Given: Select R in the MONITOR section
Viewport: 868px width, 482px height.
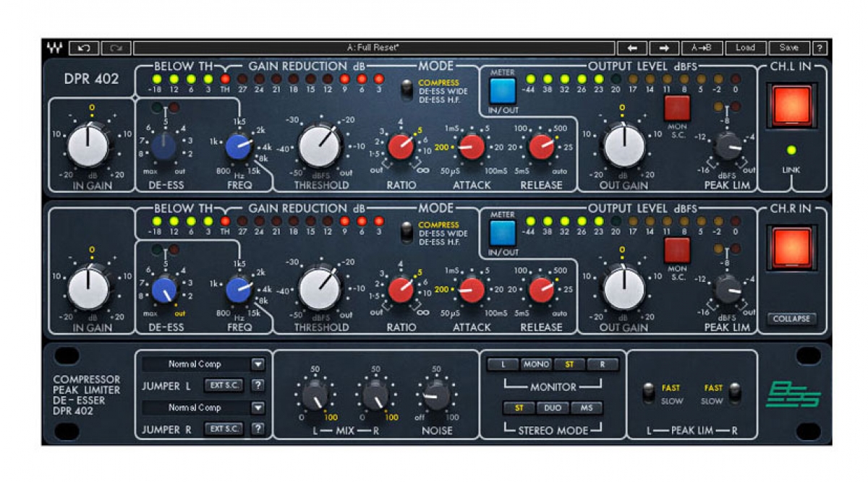Looking at the screenshot, I should (x=602, y=364).
